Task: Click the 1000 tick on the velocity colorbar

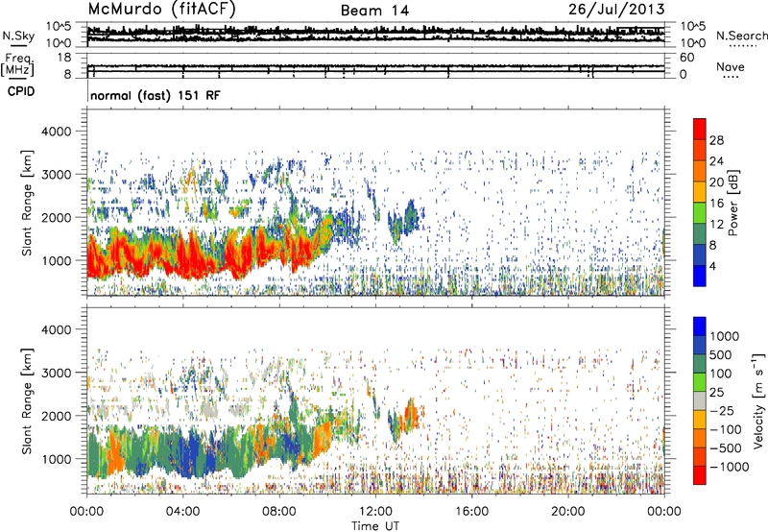Action: [x=725, y=336]
